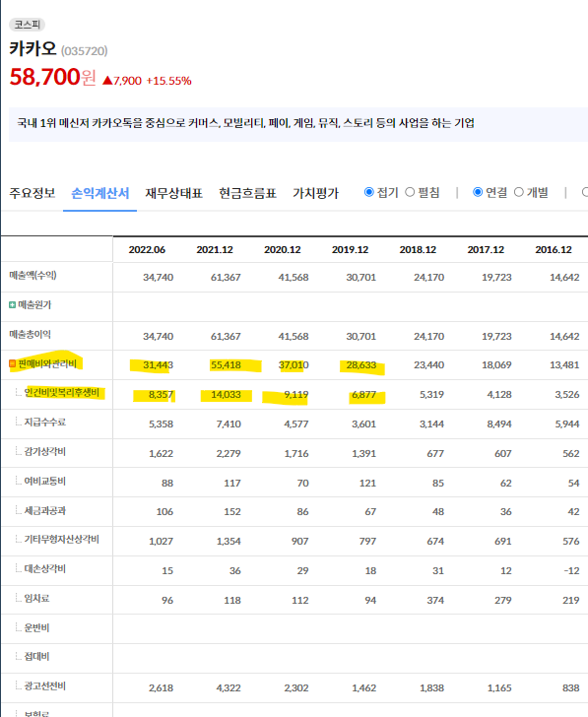Click the 8,494 지급수수료 value for 2017.12
The image size is (588, 717).
tap(499, 424)
